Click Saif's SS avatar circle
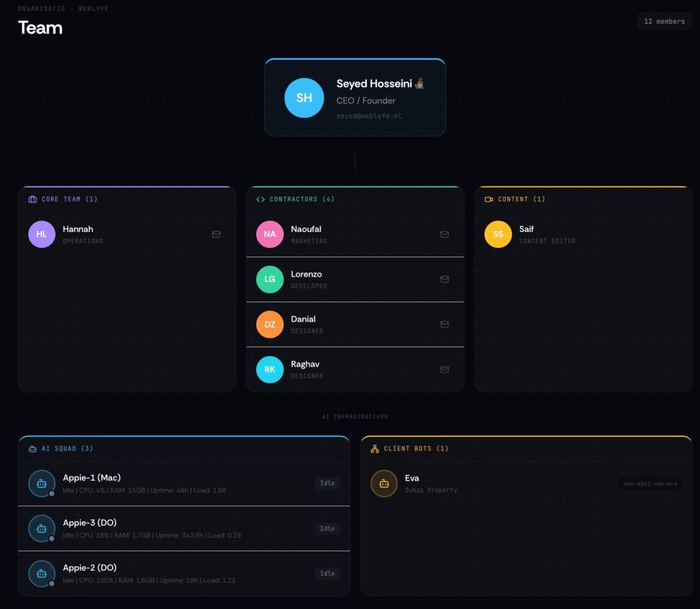700x609 pixels. [x=498, y=234]
